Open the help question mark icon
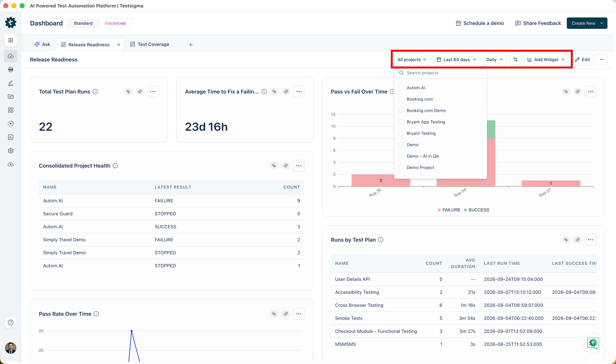The height and width of the screenshot is (364, 616). tap(11, 322)
